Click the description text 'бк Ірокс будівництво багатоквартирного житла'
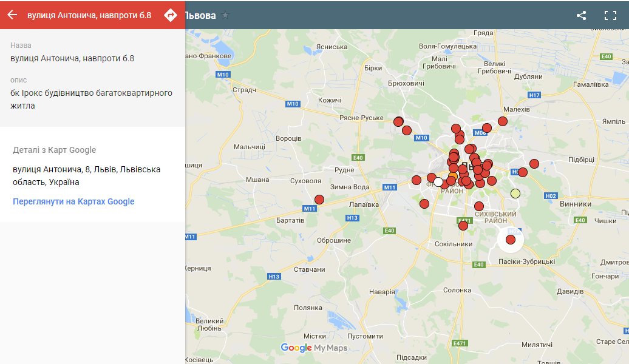 click(x=91, y=99)
